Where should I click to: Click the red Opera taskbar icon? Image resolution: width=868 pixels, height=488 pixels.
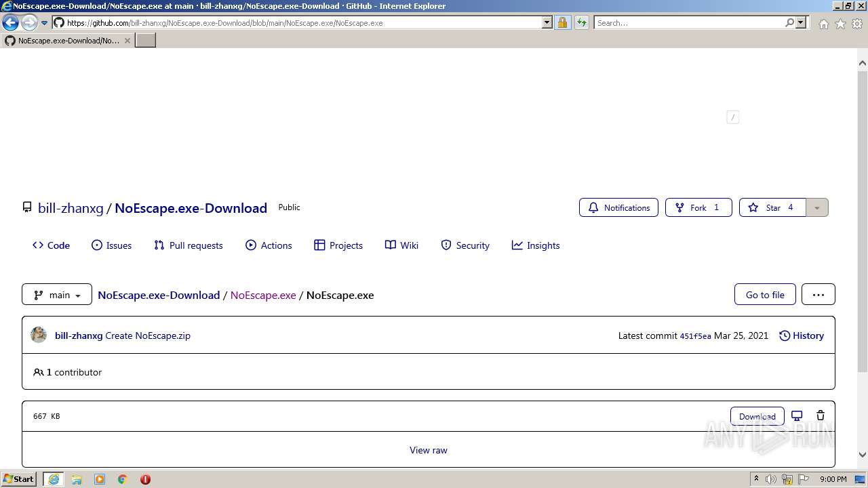tap(145, 479)
